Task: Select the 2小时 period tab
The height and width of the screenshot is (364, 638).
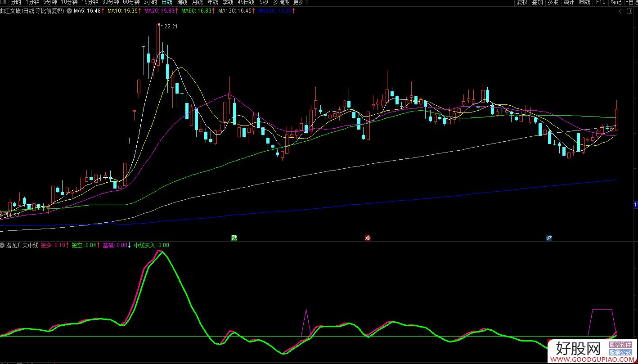Action: pyautogui.click(x=150, y=2)
